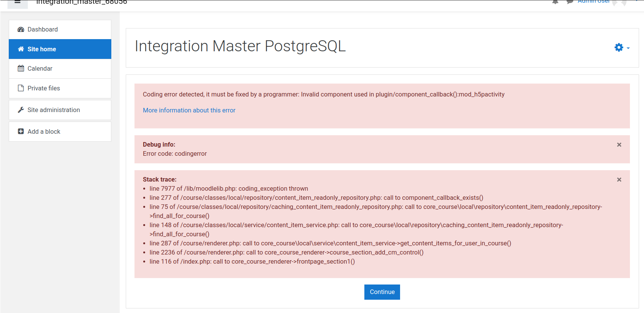
Task: Click the Site administration wrench icon
Action: (x=21, y=110)
